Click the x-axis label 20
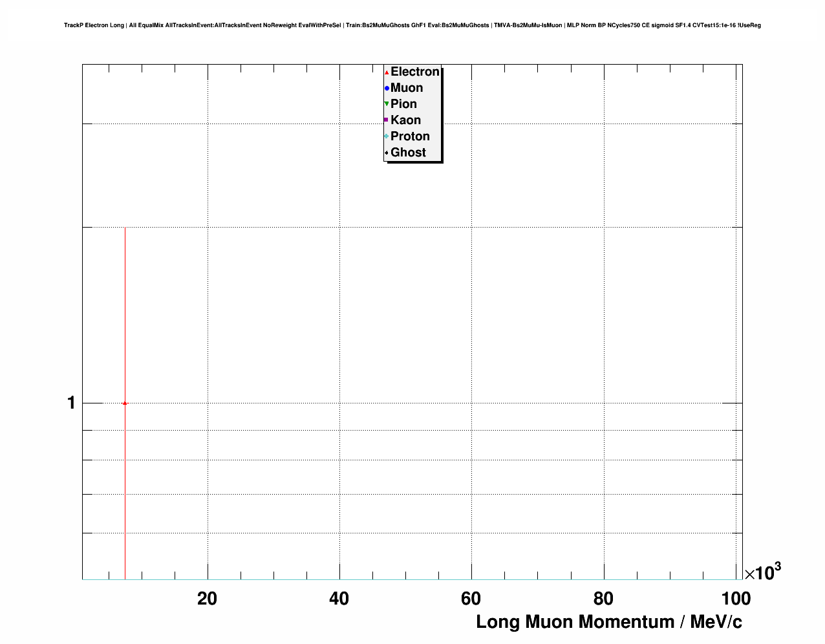The image size is (825, 644). pyautogui.click(x=207, y=599)
